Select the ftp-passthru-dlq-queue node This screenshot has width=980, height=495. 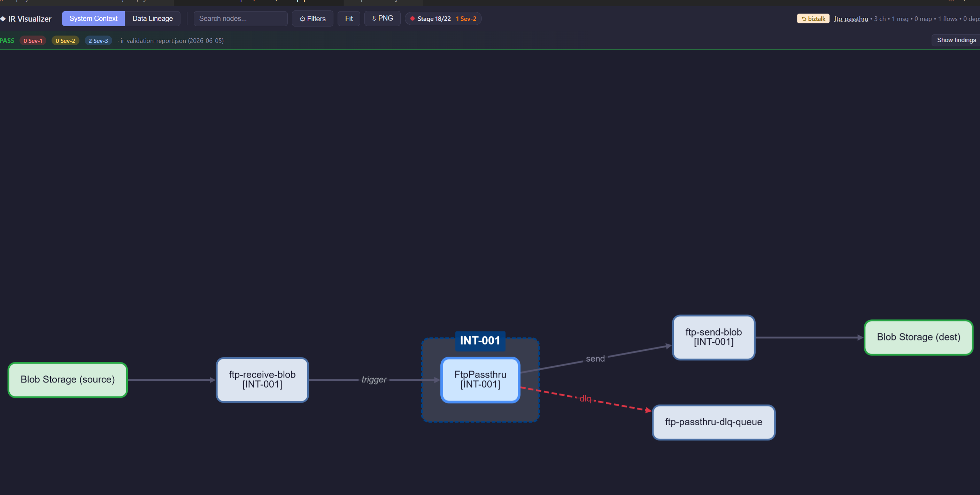pyautogui.click(x=713, y=422)
